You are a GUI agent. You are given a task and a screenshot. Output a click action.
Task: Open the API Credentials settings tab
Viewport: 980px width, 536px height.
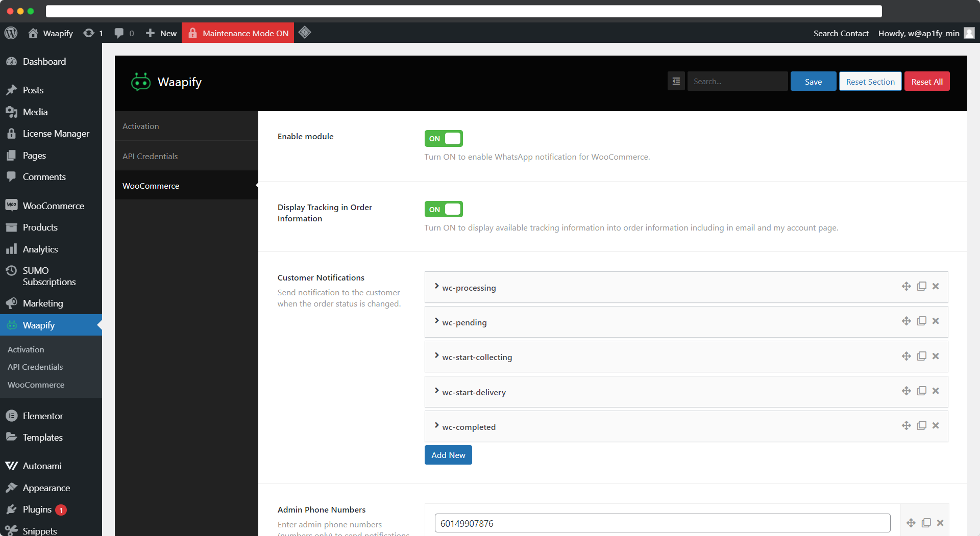pos(186,156)
